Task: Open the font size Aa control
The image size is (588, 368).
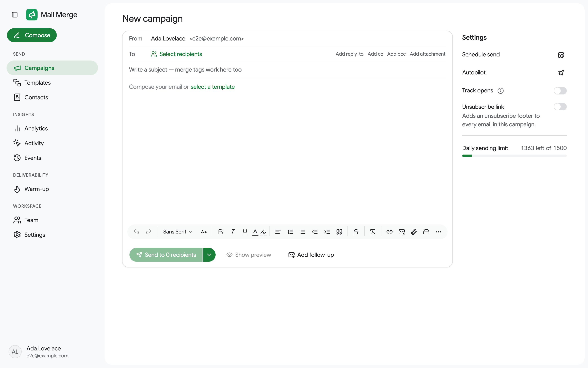Action: 204,232
